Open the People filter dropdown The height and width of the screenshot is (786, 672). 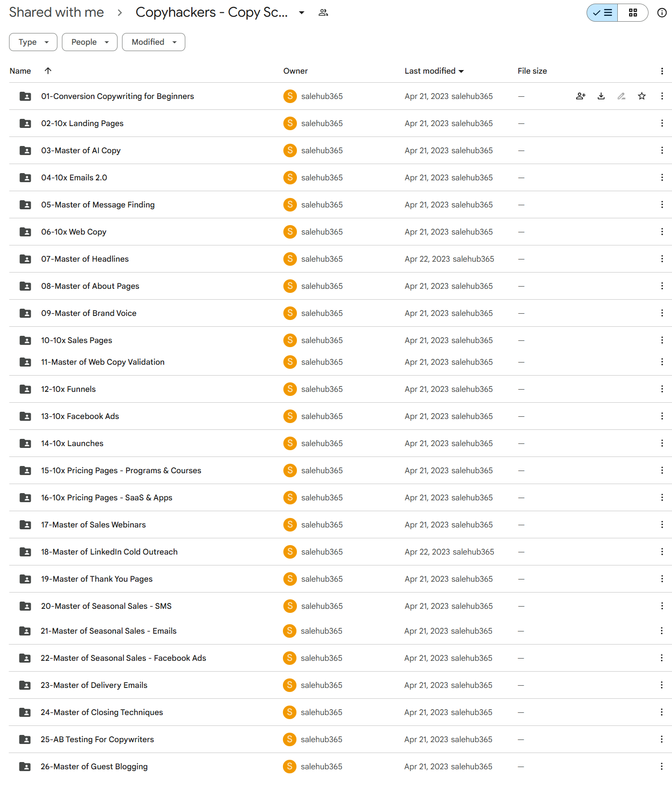tap(89, 42)
